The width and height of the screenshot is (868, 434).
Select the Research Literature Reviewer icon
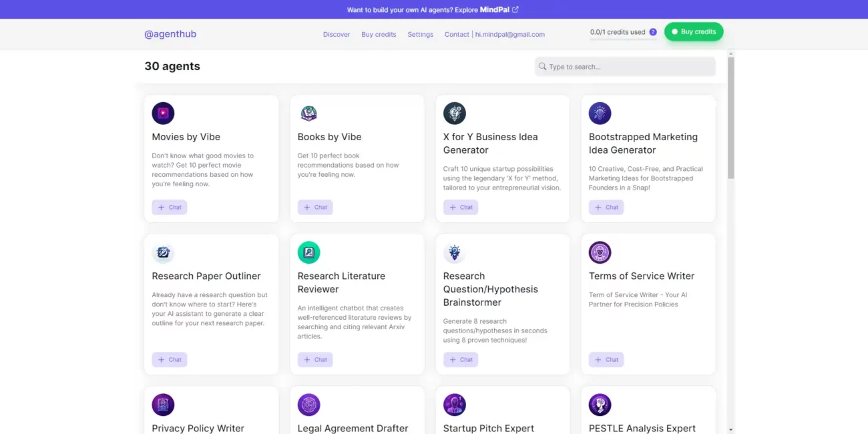[x=308, y=252]
